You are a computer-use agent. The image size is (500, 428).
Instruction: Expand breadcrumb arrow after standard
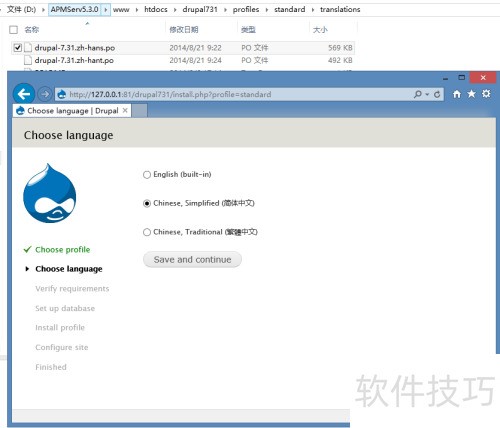(x=313, y=10)
